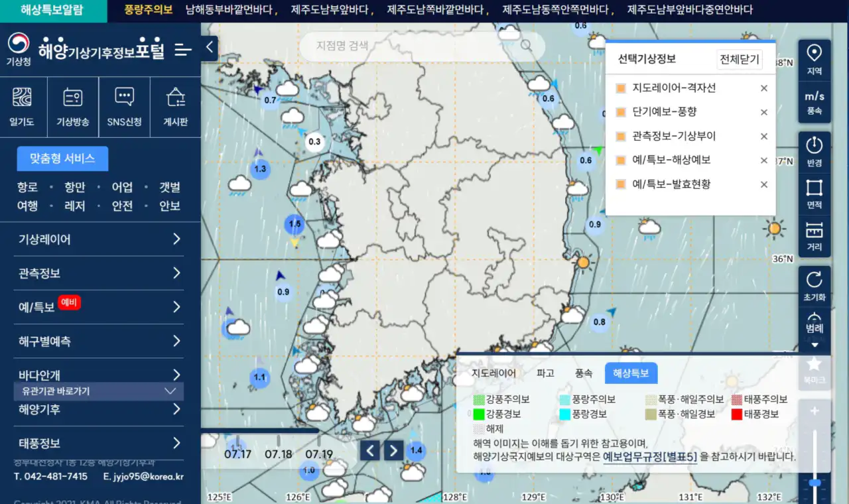
Task: Remove 예/특보-해상예보 with its X
Action: tap(763, 160)
